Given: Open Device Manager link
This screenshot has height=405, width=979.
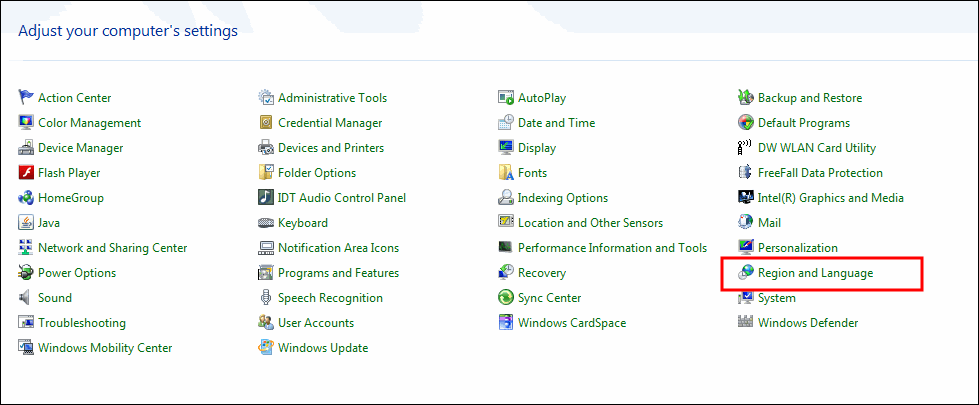Looking at the screenshot, I should [x=81, y=148].
